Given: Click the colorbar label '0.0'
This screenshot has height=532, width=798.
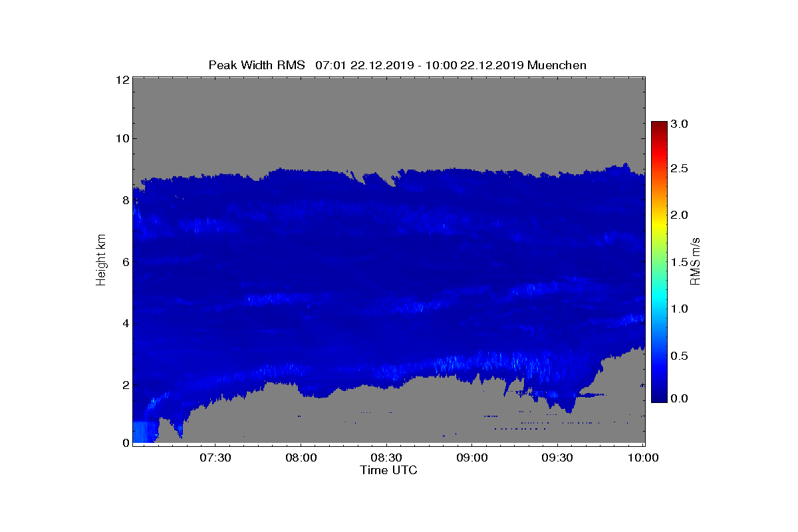Looking at the screenshot, I should (x=679, y=398).
